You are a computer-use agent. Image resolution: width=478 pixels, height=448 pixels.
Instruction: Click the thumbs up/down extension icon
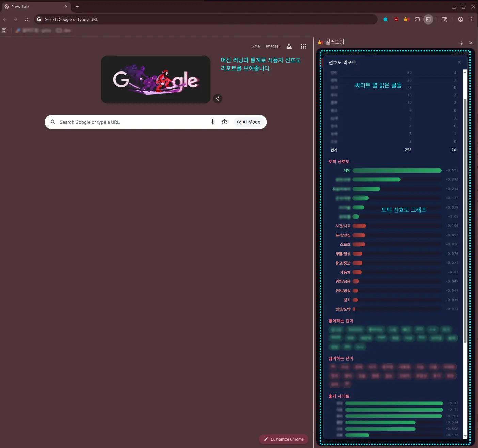click(x=407, y=19)
